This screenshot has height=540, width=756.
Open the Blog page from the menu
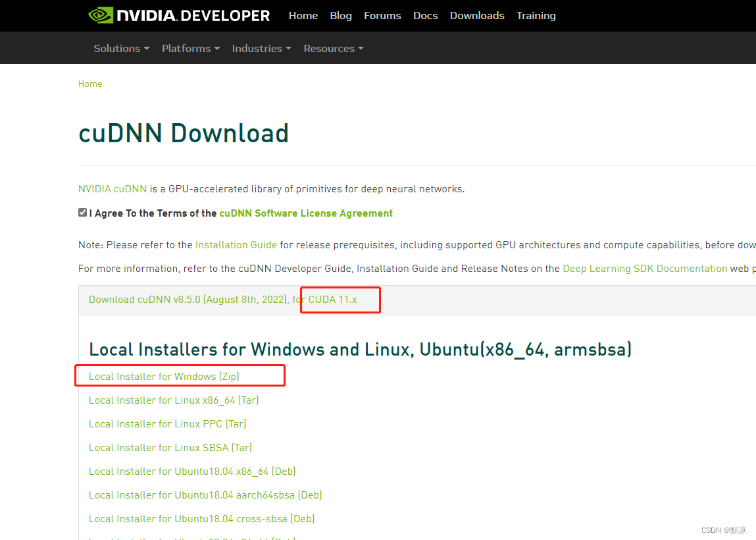click(341, 15)
